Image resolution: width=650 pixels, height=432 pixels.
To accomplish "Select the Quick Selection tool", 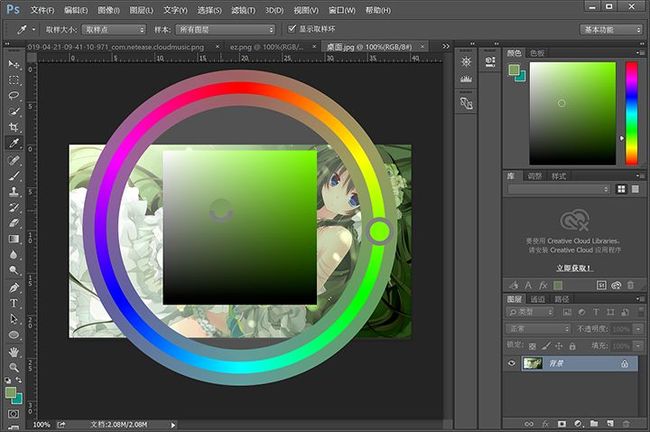I will pyautogui.click(x=14, y=112).
